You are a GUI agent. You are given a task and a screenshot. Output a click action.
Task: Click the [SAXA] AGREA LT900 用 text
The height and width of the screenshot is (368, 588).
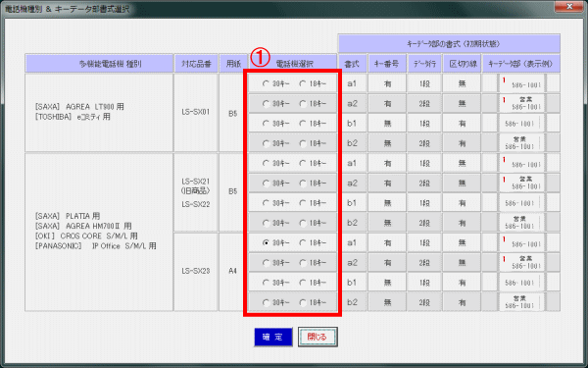point(79,107)
